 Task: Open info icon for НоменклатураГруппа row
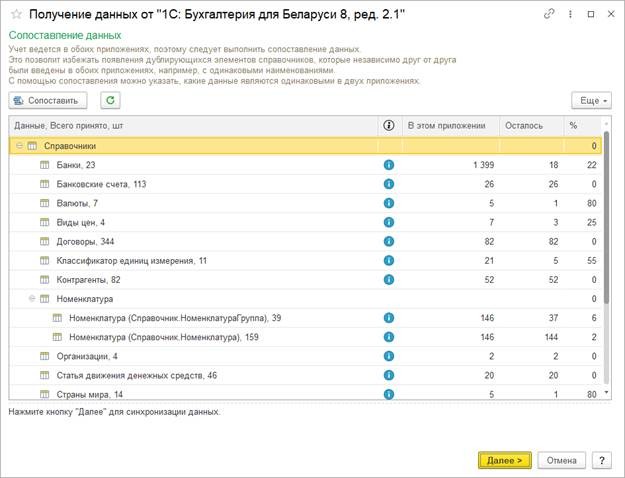(389, 318)
